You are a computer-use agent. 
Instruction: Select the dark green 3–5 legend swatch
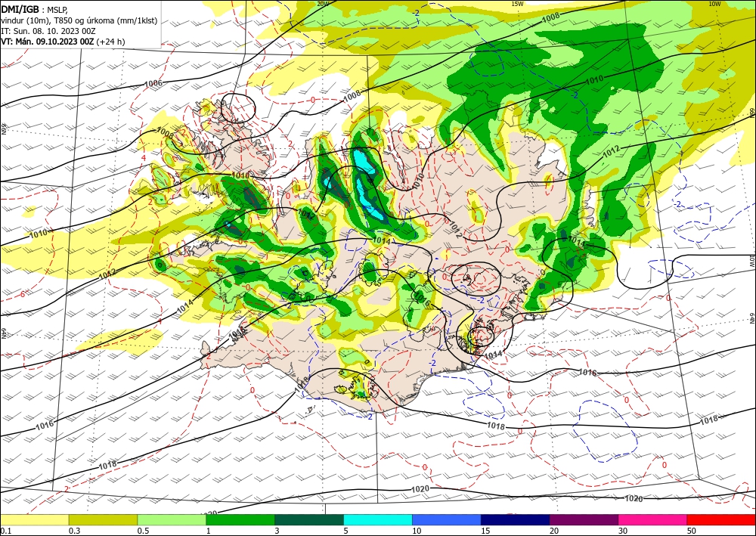click(309, 519)
